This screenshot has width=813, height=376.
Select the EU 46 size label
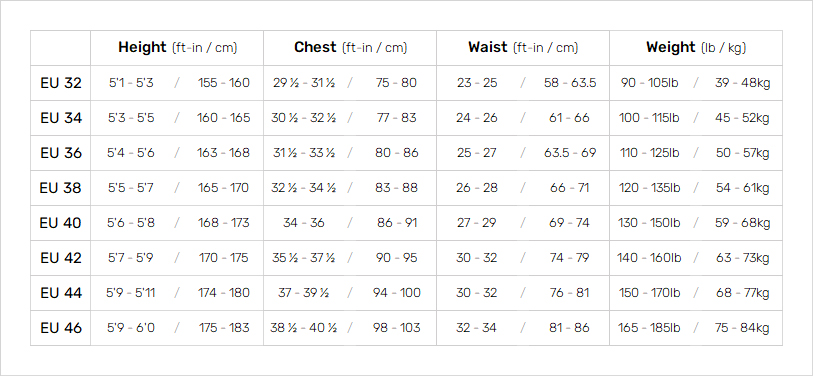pyautogui.click(x=61, y=328)
